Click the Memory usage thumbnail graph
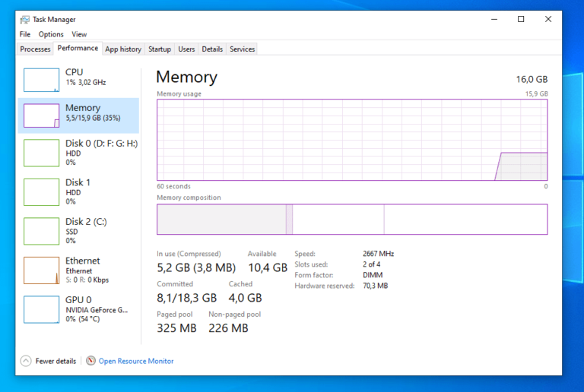 click(x=41, y=115)
